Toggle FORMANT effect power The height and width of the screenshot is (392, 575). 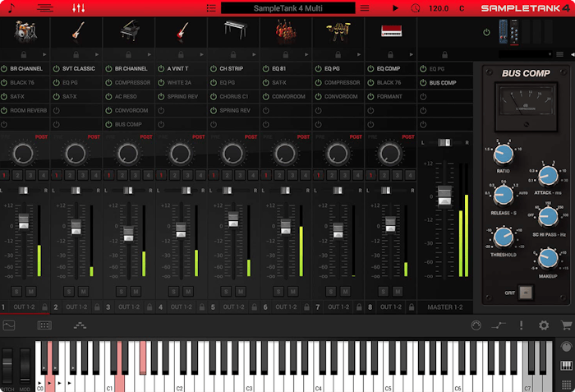coord(370,96)
